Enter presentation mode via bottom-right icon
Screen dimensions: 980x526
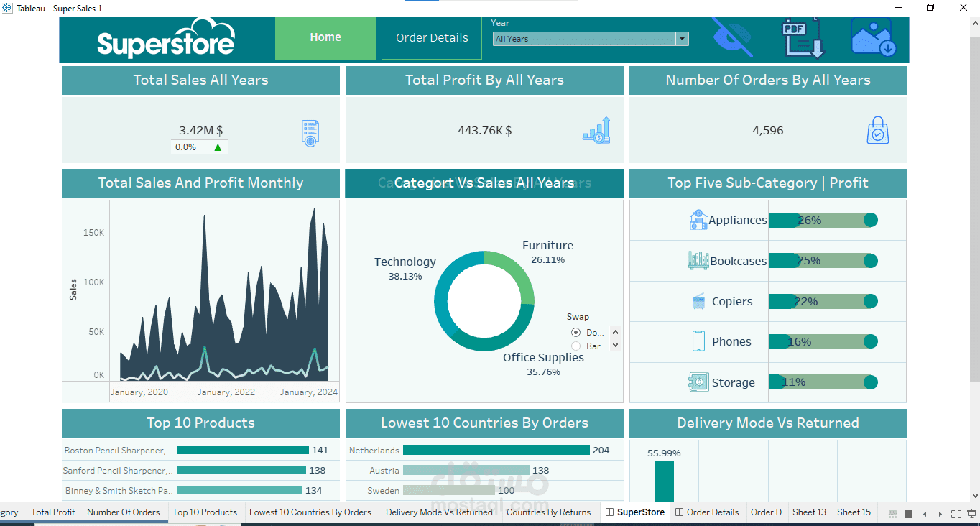coord(972,514)
